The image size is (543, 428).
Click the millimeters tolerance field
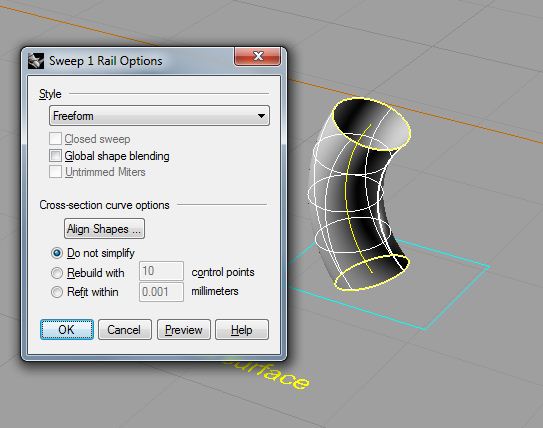(x=161, y=292)
